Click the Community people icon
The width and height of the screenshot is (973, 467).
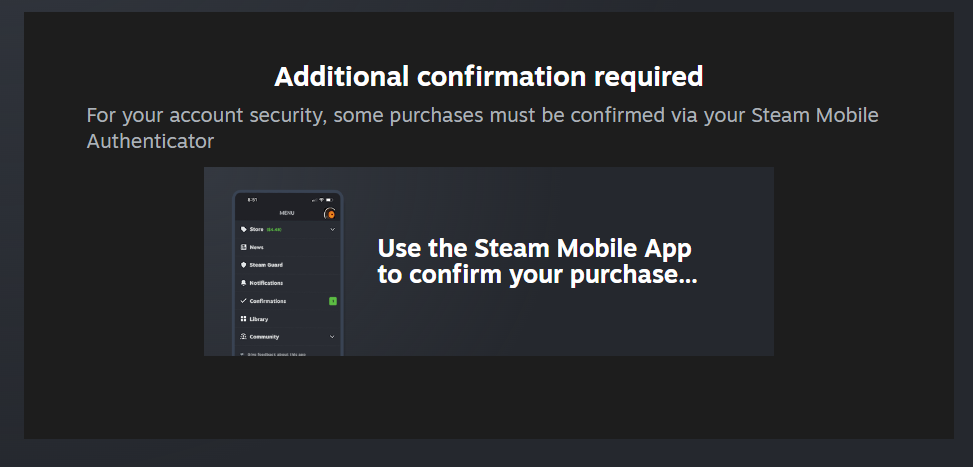pos(244,337)
